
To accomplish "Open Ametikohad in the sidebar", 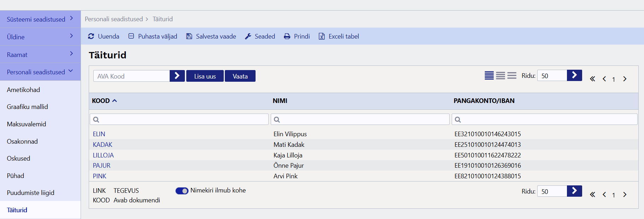I will coord(23,90).
